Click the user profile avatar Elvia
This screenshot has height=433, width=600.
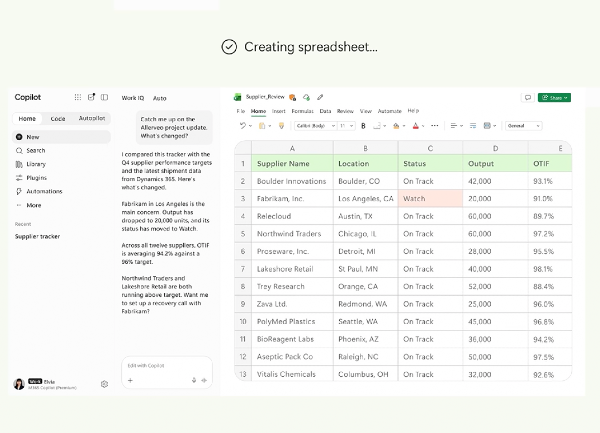(x=19, y=384)
